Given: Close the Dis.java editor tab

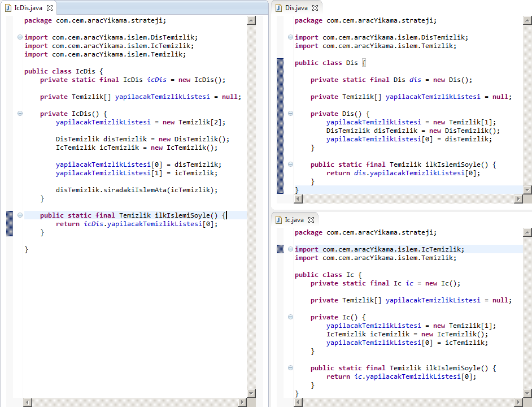Looking at the screenshot, I should coord(315,8).
